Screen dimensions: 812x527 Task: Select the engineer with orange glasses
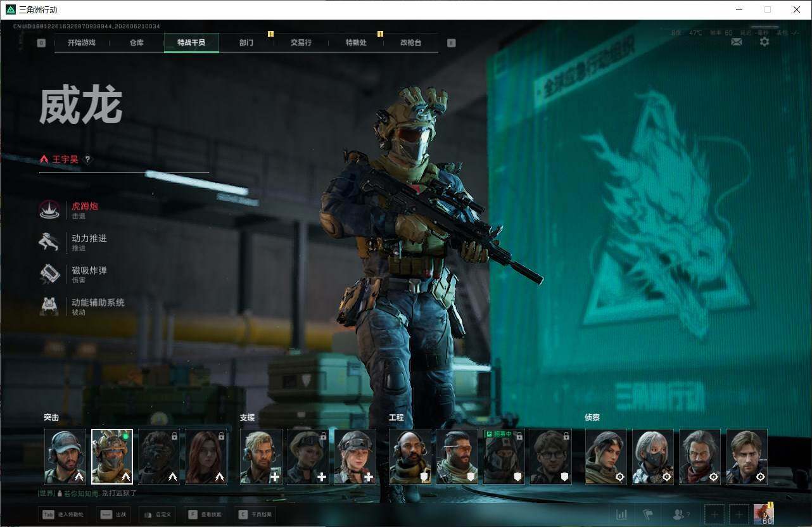click(x=457, y=457)
